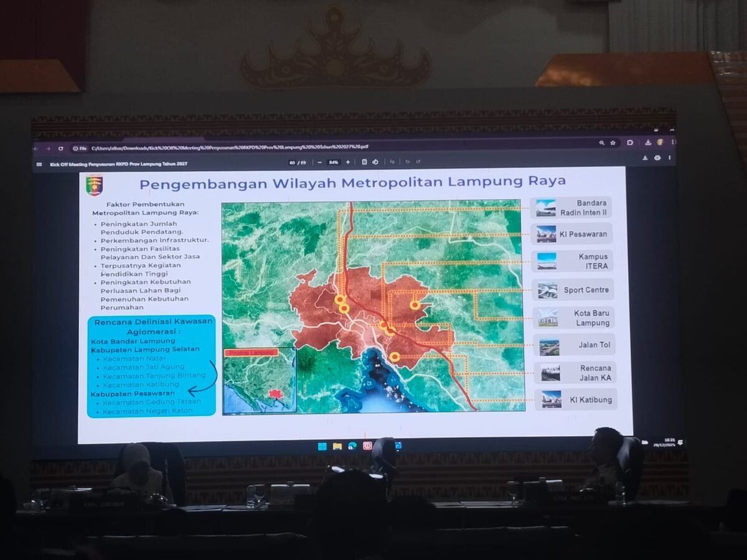Go back using browser back arrow

click(x=38, y=148)
